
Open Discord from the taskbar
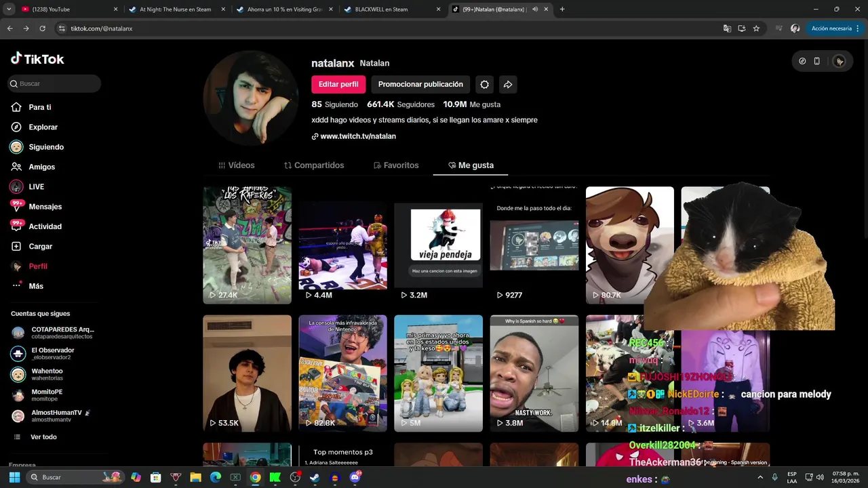(x=355, y=477)
